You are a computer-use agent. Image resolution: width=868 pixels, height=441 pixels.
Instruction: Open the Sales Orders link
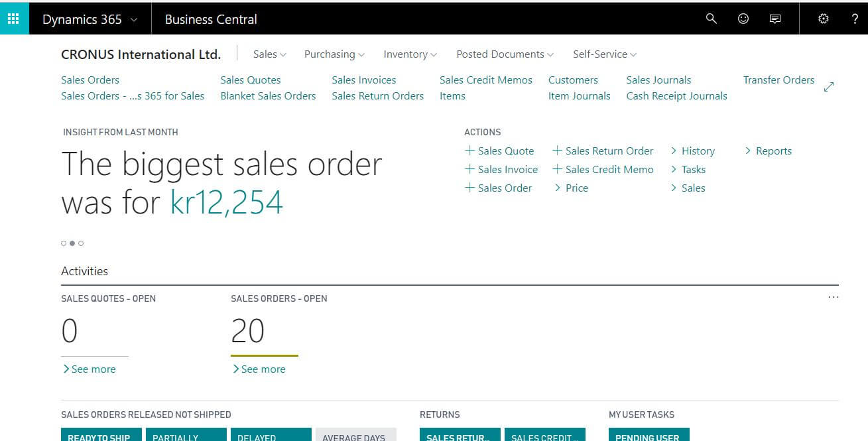click(90, 80)
